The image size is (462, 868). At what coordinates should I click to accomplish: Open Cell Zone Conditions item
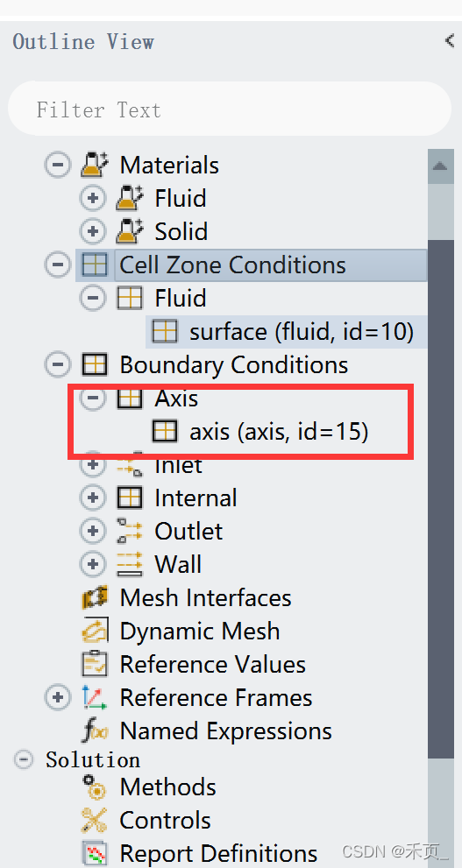click(x=252, y=265)
